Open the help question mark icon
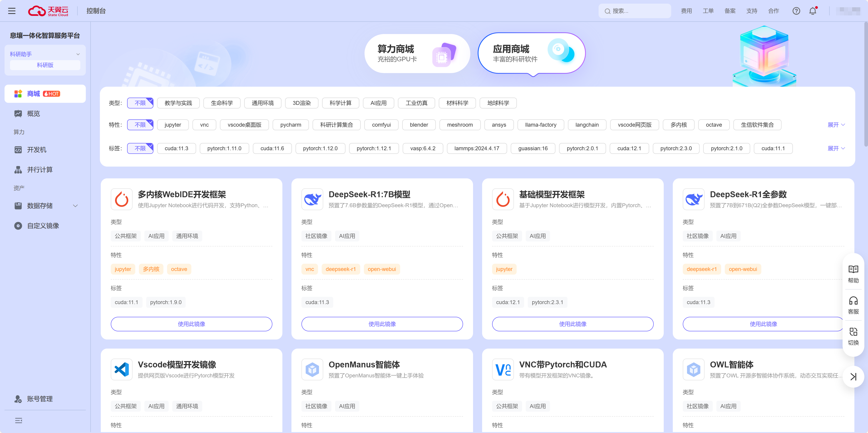This screenshot has height=433, width=868. coord(796,11)
